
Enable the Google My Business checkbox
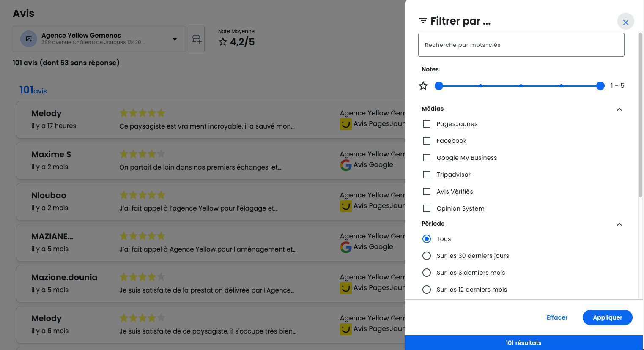(427, 158)
